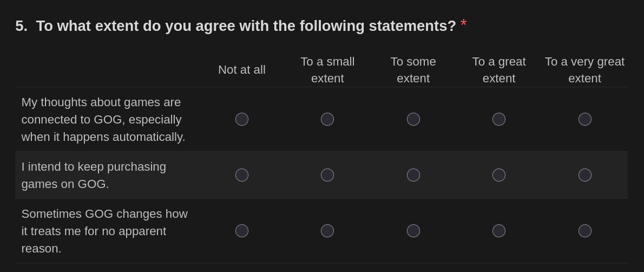Mark 'To a small extent' for GOG changes treatment
Image resolution: width=644 pixels, height=272 pixels.
327,231
